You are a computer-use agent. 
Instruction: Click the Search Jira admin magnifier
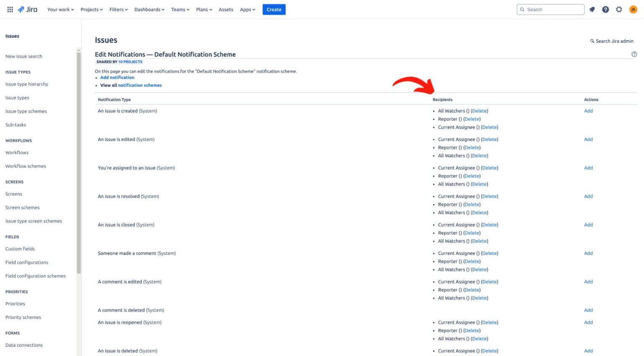pos(592,41)
